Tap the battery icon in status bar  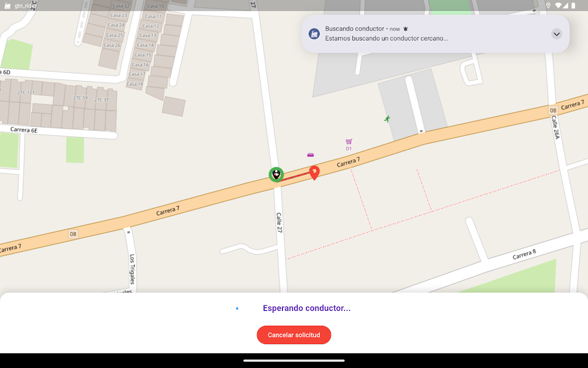[x=573, y=6]
